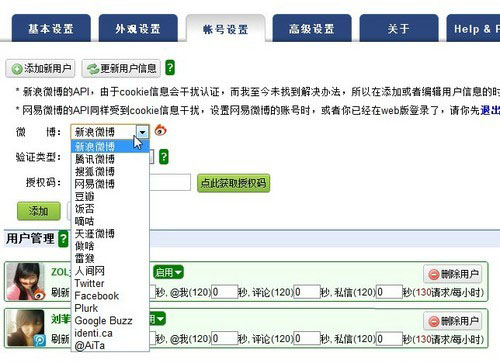Viewport: 500px width, 363px height.
Task: Open the 高级设置 tab
Action: click(312, 28)
